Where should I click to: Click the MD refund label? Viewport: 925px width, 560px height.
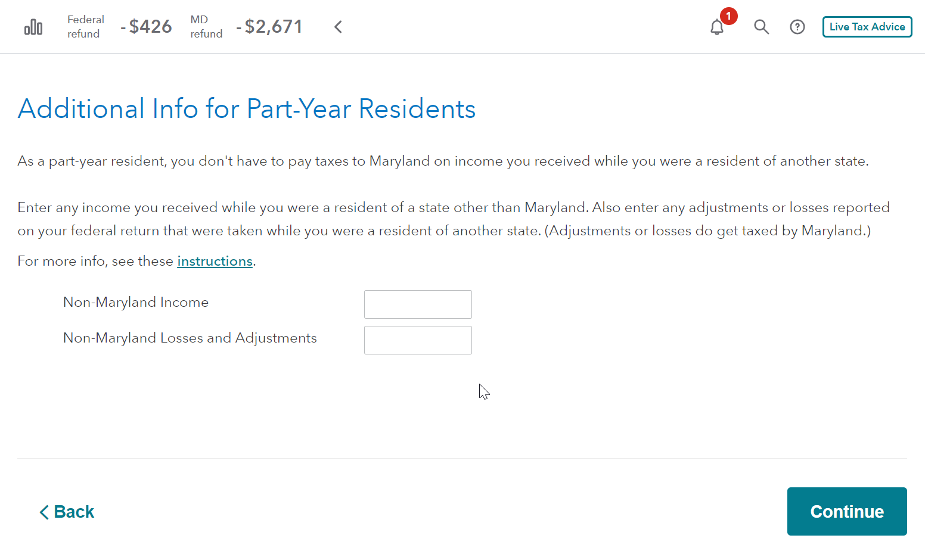click(x=206, y=27)
